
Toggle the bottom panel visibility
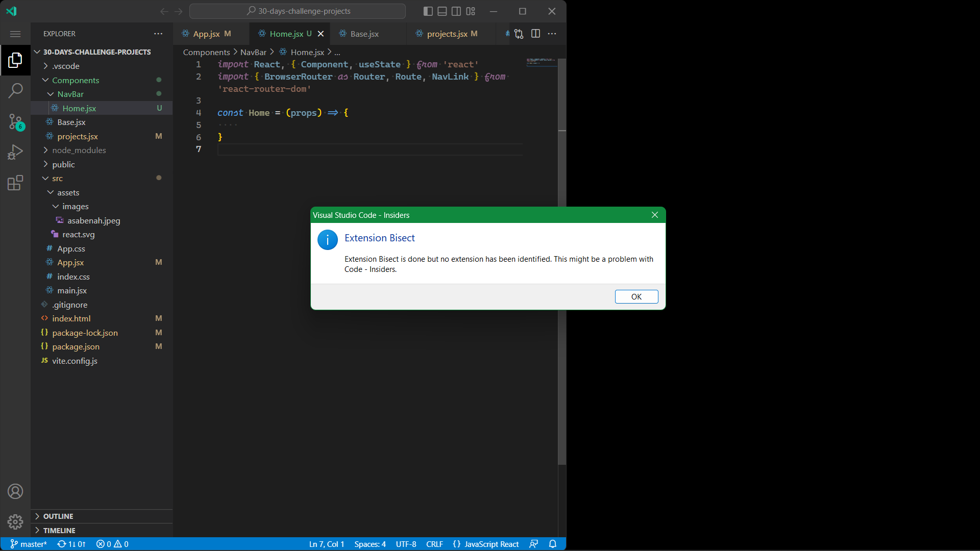(442, 11)
